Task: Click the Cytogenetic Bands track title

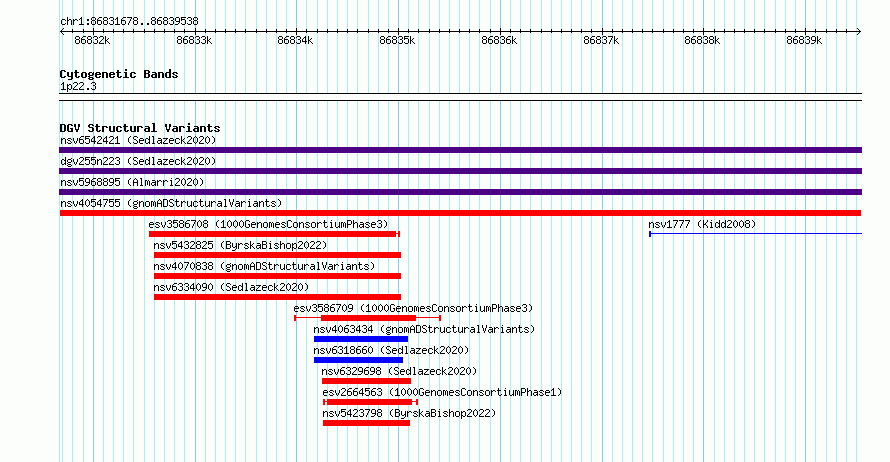Action: tap(119, 74)
